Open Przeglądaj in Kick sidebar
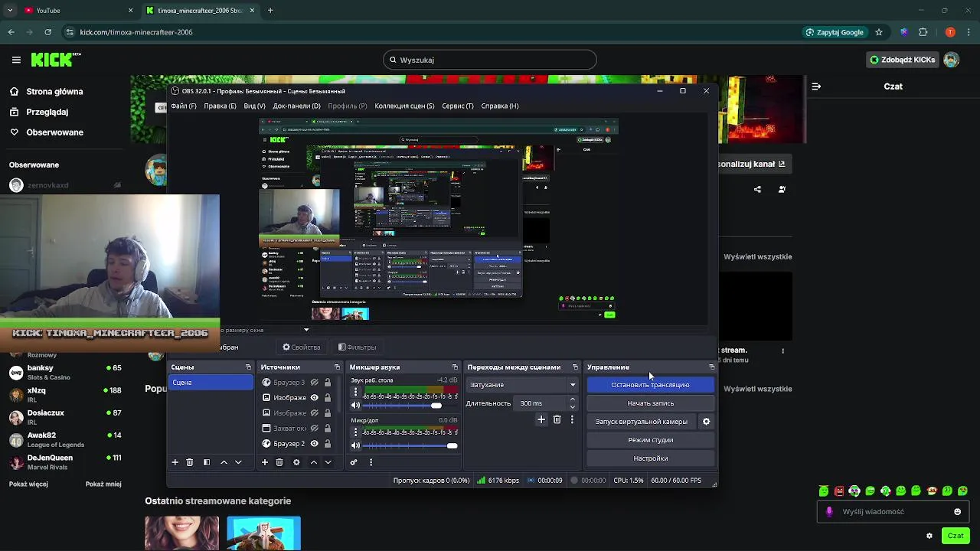980x551 pixels. point(47,112)
